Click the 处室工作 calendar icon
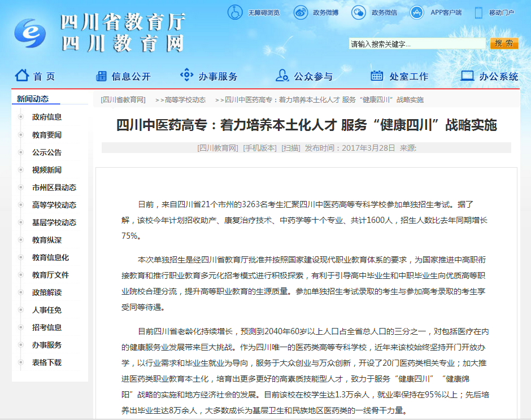Screen dimensions: 531x420 pos(377,76)
